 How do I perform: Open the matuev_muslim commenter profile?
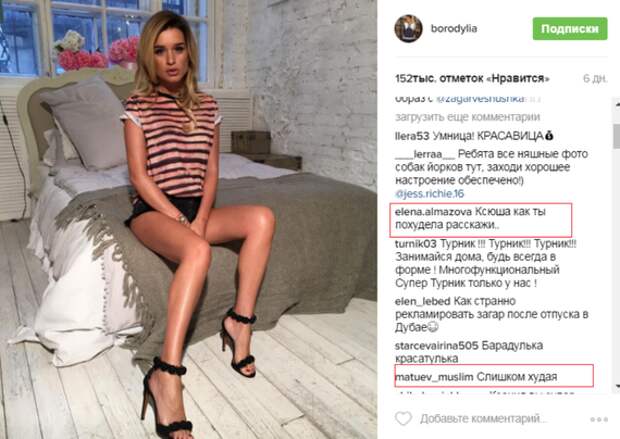tap(434, 377)
